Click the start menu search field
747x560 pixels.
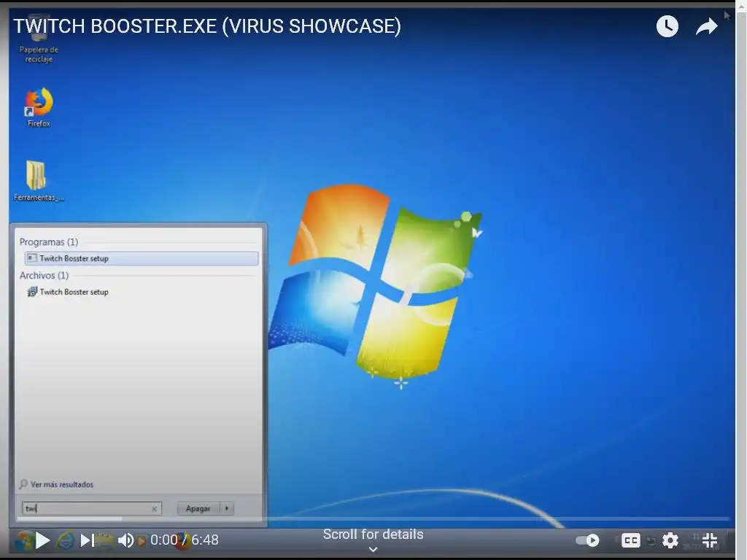92,508
